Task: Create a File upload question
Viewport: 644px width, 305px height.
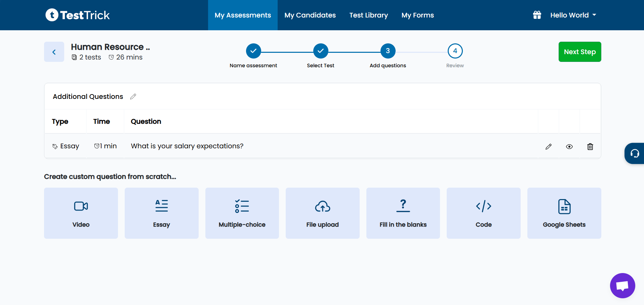Action: 323,213
